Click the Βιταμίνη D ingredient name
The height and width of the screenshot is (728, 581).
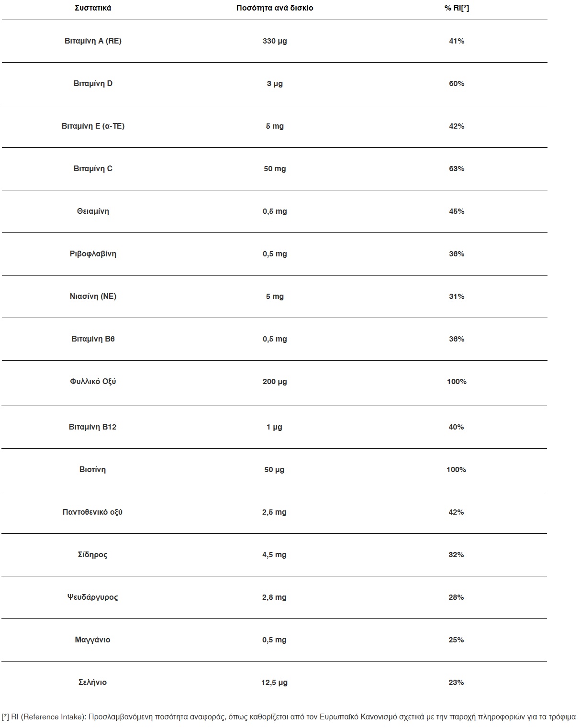[x=93, y=84]
